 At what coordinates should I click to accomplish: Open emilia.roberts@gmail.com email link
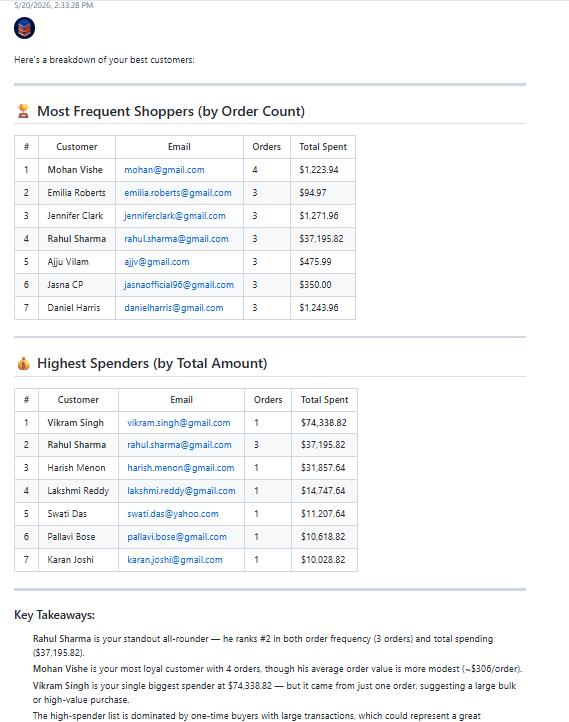click(178, 193)
